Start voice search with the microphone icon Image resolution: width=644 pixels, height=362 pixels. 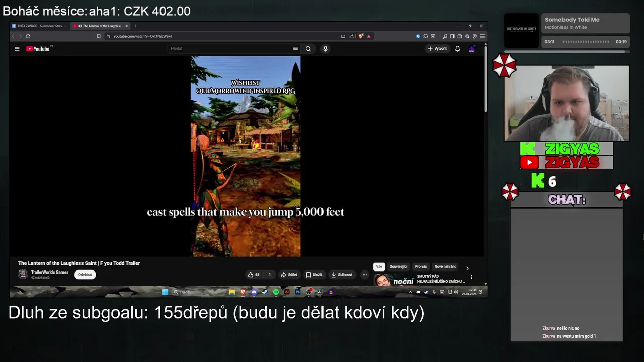coord(325,49)
